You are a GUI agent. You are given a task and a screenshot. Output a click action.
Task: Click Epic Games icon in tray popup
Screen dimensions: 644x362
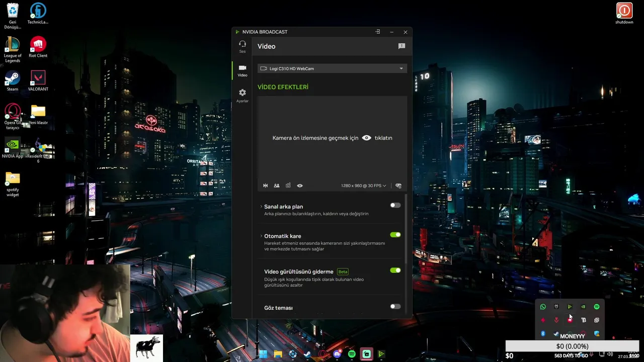coord(556,307)
